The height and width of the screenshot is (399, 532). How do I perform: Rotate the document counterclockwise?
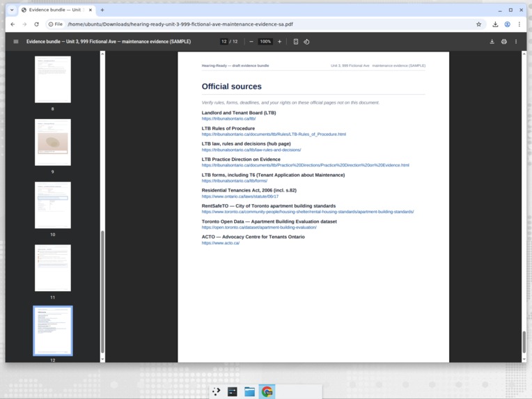[x=306, y=41]
